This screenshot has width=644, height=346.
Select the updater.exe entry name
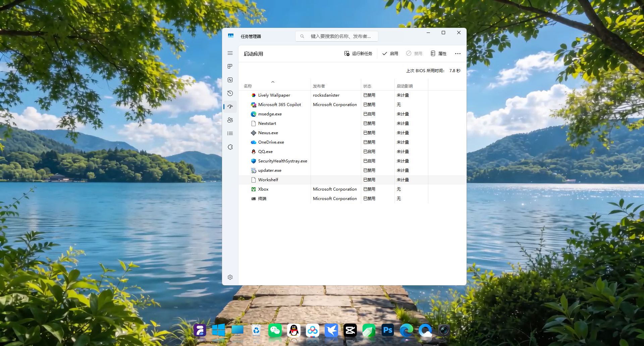(270, 170)
